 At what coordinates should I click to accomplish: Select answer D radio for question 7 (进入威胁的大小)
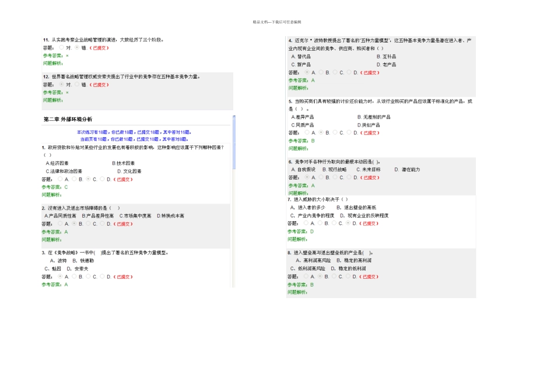[348, 223]
